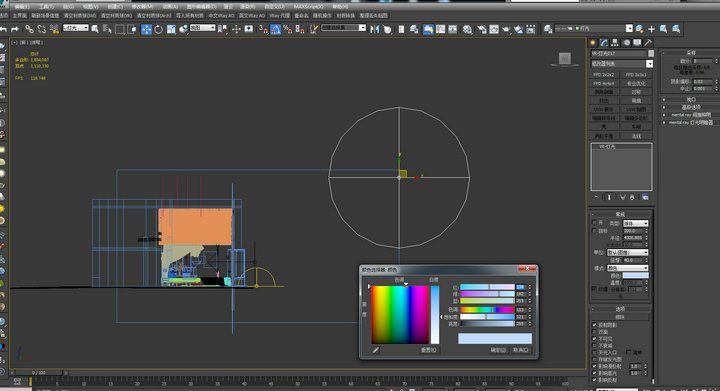The height and width of the screenshot is (391, 720).
Task: Click OK button in color selector dialog
Action: tap(498, 350)
